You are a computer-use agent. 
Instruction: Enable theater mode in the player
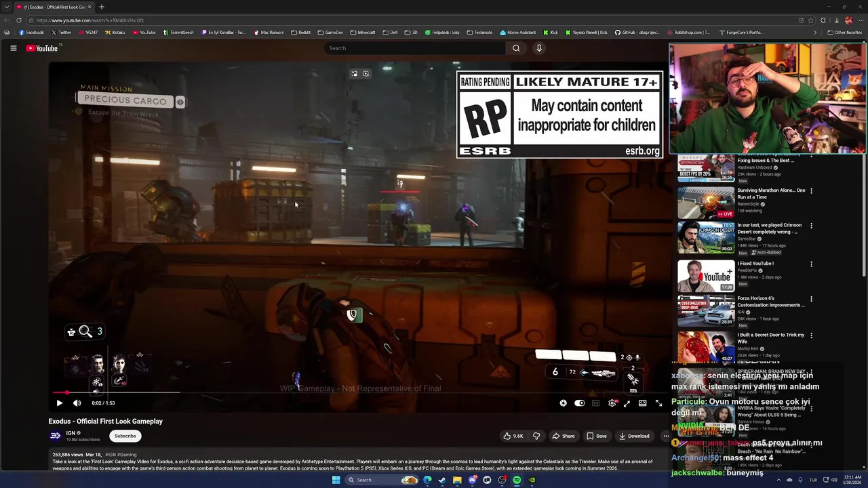[x=642, y=403]
